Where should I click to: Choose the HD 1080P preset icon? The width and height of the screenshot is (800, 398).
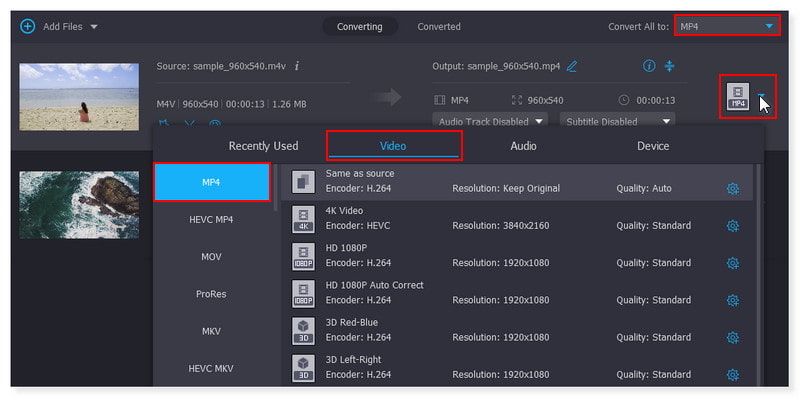point(304,256)
